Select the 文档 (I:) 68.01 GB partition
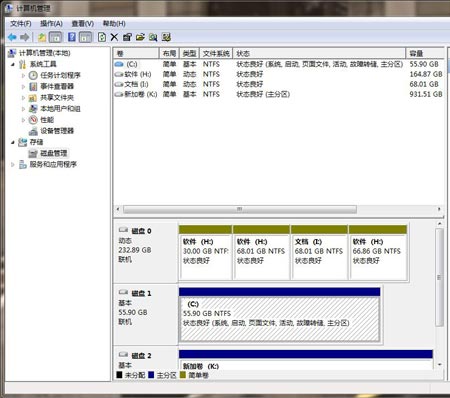The image size is (450, 398). click(319, 253)
